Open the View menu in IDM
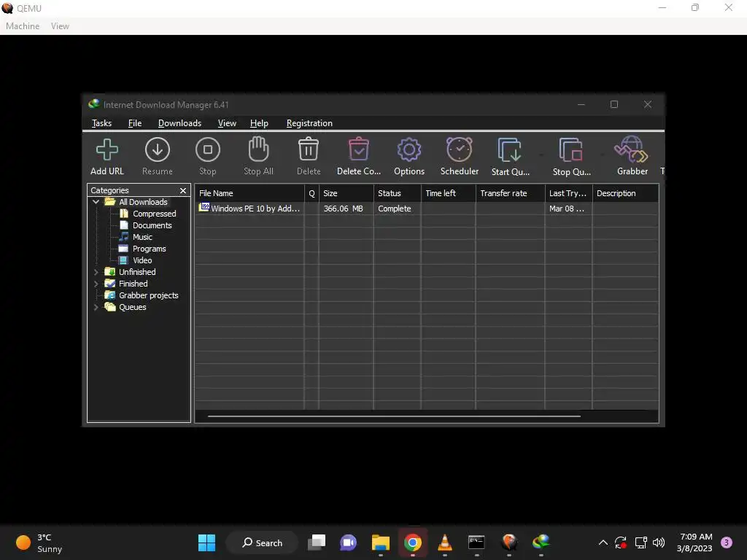The height and width of the screenshot is (560, 747). coord(227,123)
